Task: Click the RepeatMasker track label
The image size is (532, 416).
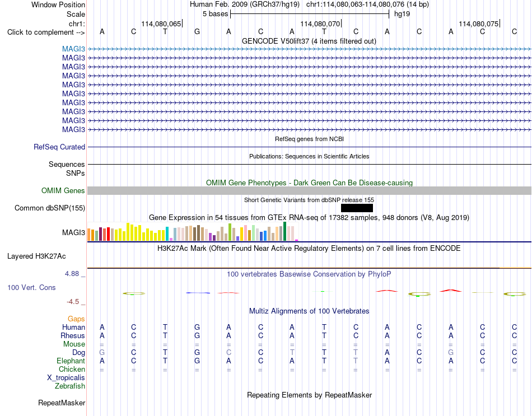Action: point(62,403)
